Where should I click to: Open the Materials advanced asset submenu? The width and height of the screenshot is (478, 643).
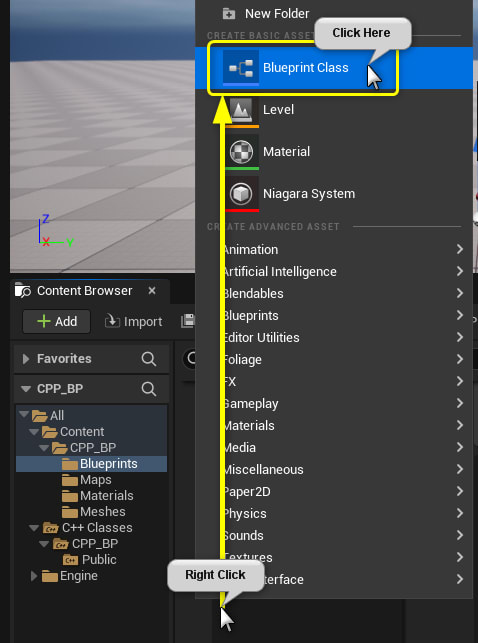point(333,425)
